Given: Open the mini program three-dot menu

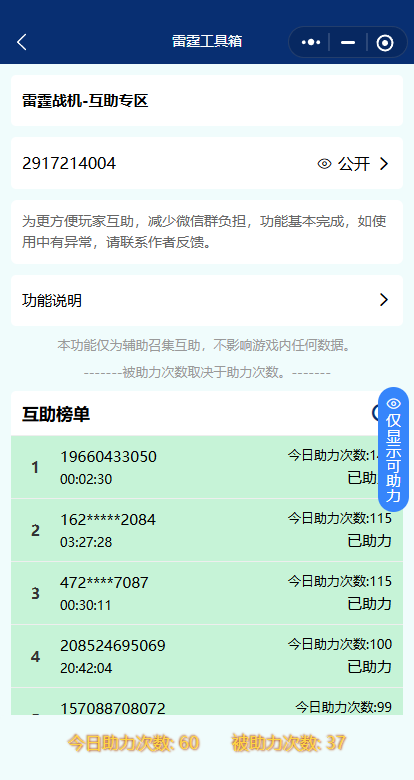Looking at the screenshot, I should 311,42.
